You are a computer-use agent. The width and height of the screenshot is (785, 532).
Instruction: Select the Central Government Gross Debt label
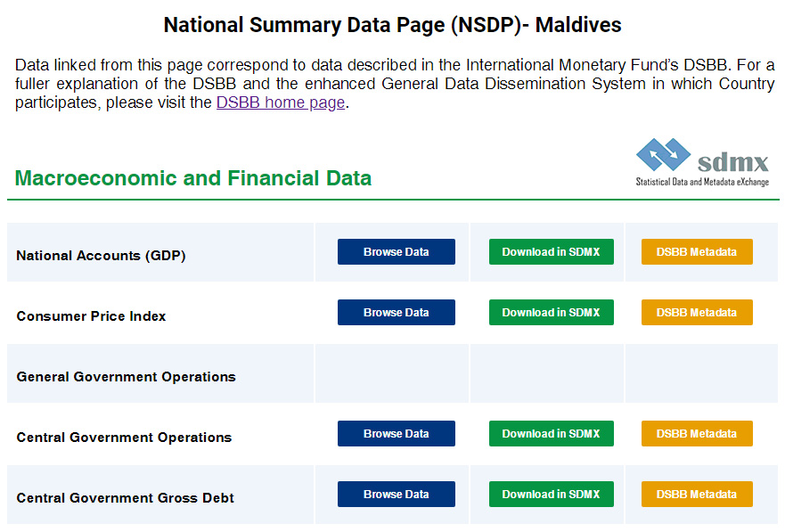click(x=125, y=497)
